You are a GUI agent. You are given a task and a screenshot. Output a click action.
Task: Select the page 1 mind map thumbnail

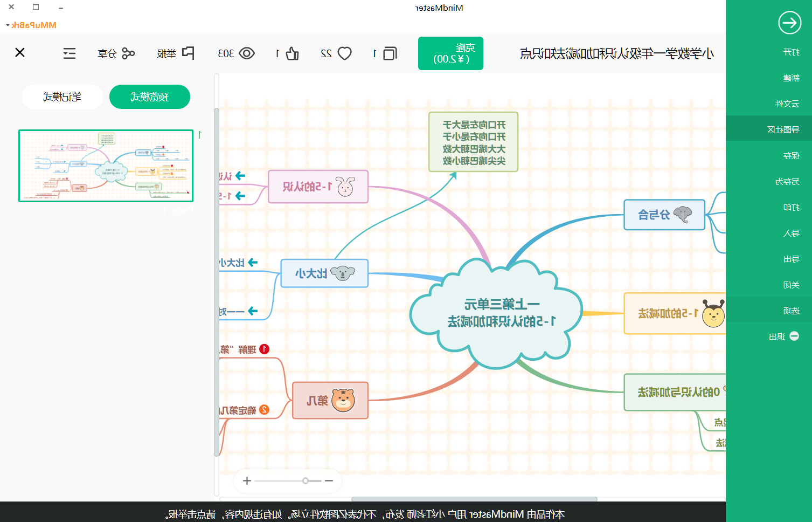click(106, 166)
